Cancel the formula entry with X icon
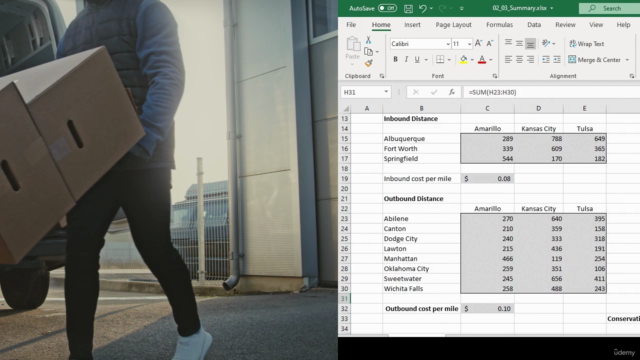This screenshot has height=360, width=640. coord(416,92)
